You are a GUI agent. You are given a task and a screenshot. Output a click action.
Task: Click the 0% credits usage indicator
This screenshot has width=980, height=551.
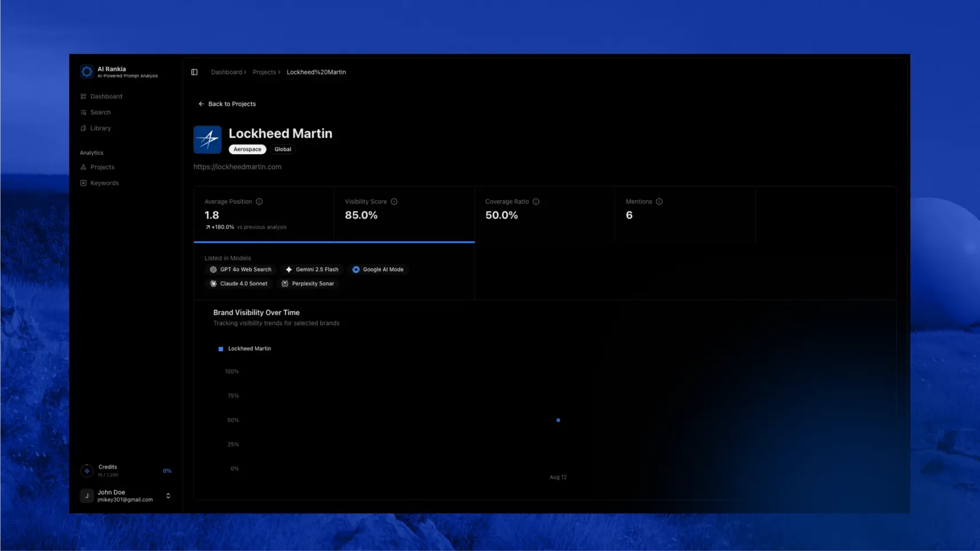coord(167,470)
